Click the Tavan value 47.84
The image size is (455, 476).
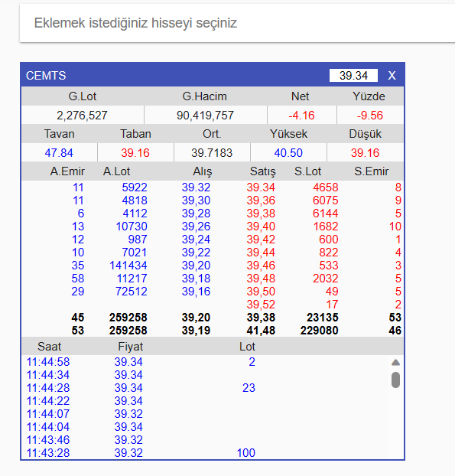pos(59,153)
